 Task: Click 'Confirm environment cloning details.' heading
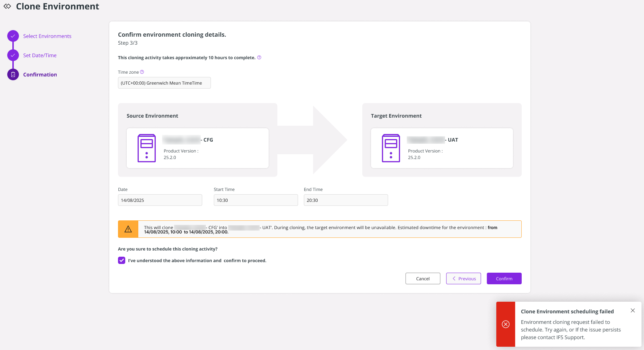[172, 34]
